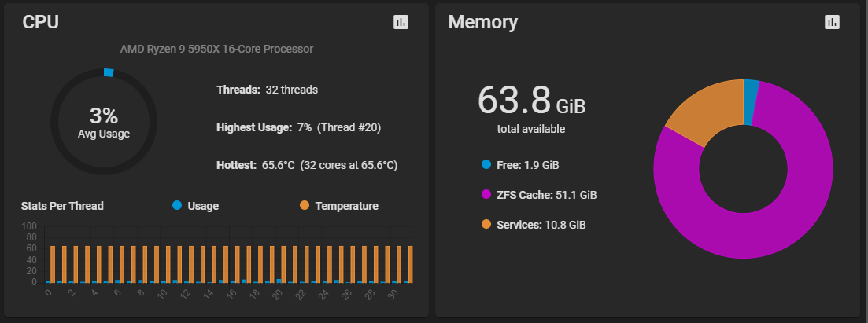Open Memory reports chart icon
This screenshot has width=868, height=323.
pos(832,22)
